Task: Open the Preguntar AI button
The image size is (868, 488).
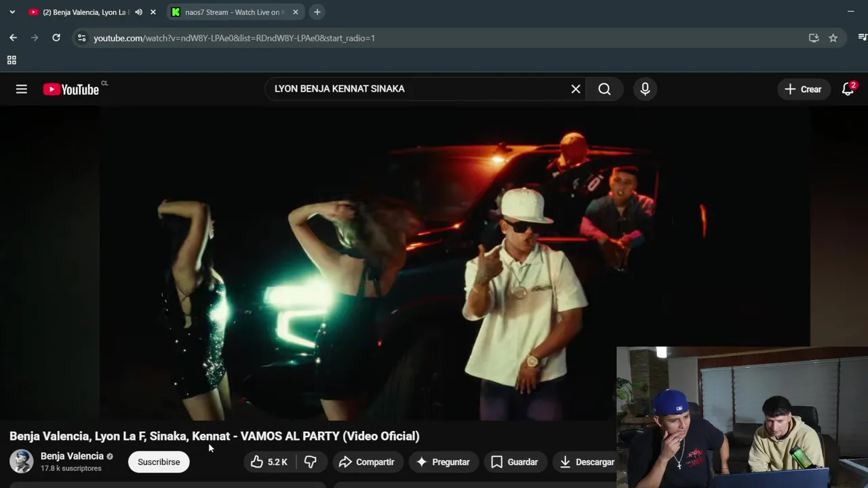Action: pyautogui.click(x=443, y=462)
